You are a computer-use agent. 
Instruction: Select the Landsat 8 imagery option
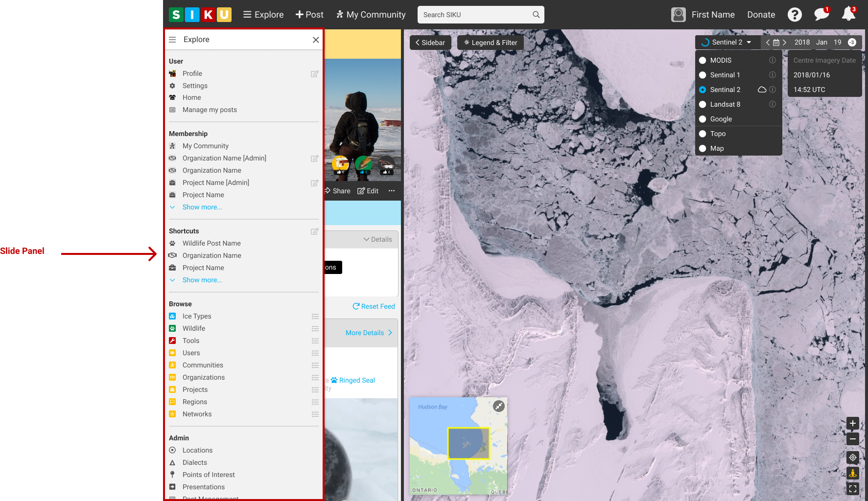click(725, 104)
